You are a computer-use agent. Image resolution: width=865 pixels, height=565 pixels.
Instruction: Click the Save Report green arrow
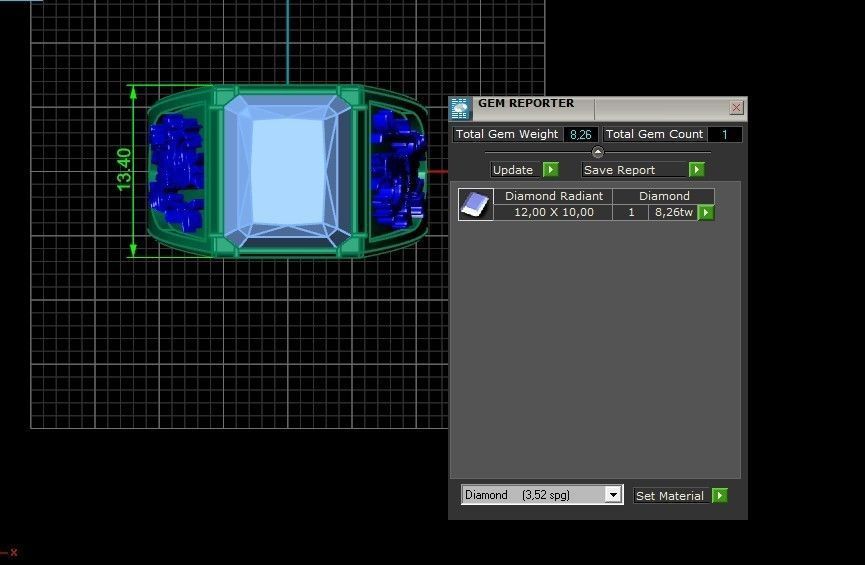point(697,169)
